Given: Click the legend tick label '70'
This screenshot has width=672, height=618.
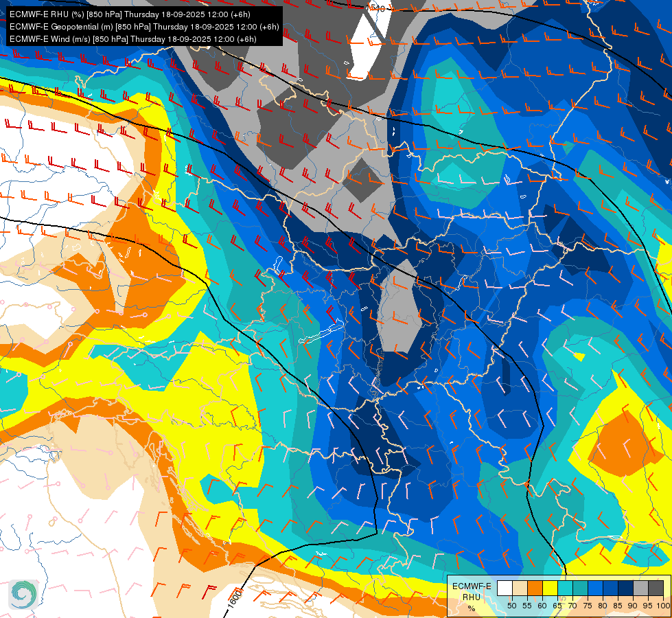Looking at the screenshot, I should pyautogui.click(x=572, y=606).
